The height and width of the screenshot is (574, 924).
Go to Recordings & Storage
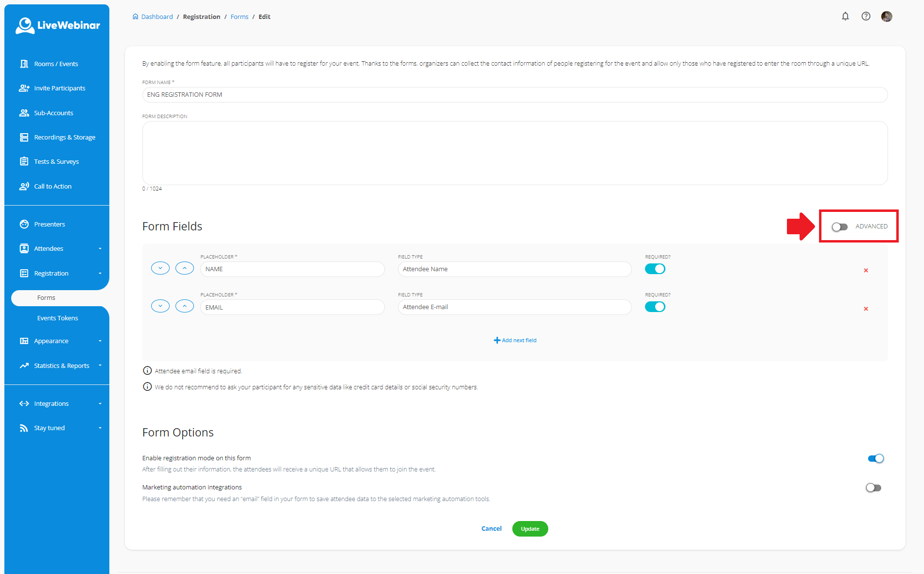point(64,138)
